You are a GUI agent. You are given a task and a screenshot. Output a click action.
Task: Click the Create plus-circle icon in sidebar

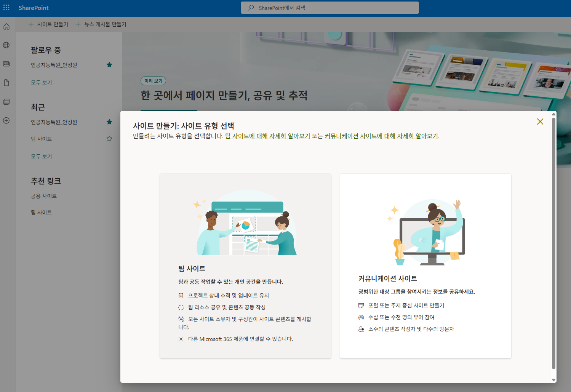tap(6, 120)
